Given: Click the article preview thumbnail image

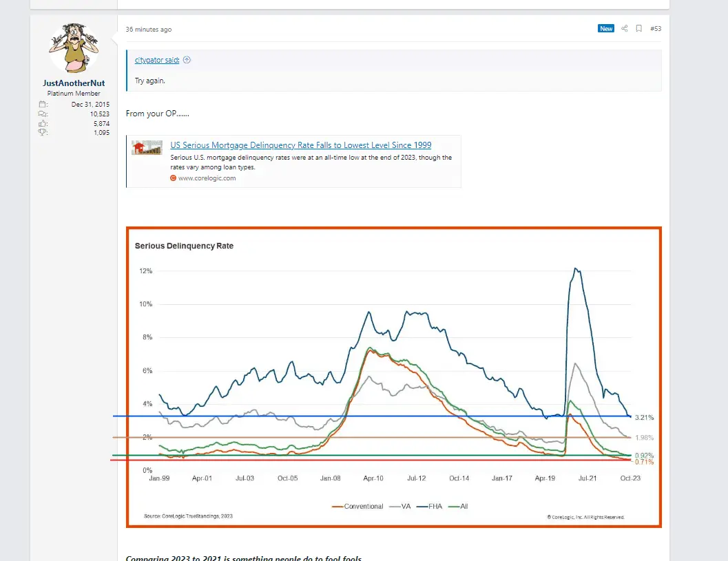Looking at the screenshot, I should tap(147, 148).
